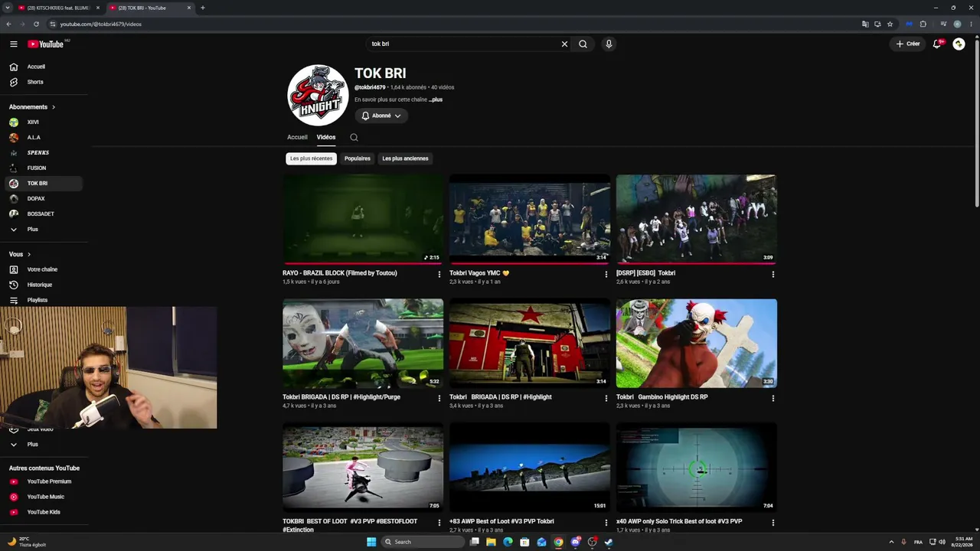Open options menu for RAYO - BRAZIL BLOCK video
Viewport: 980px width, 551px height.
pyautogui.click(x=439, y=274)
